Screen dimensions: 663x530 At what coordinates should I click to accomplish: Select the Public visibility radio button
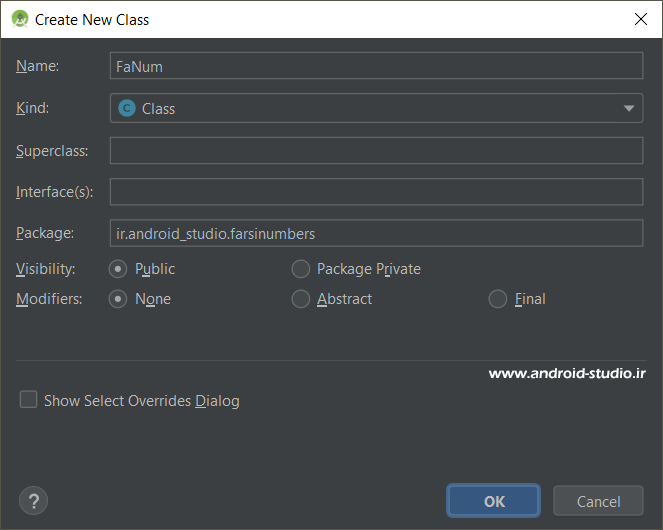(x=118, y=269)
